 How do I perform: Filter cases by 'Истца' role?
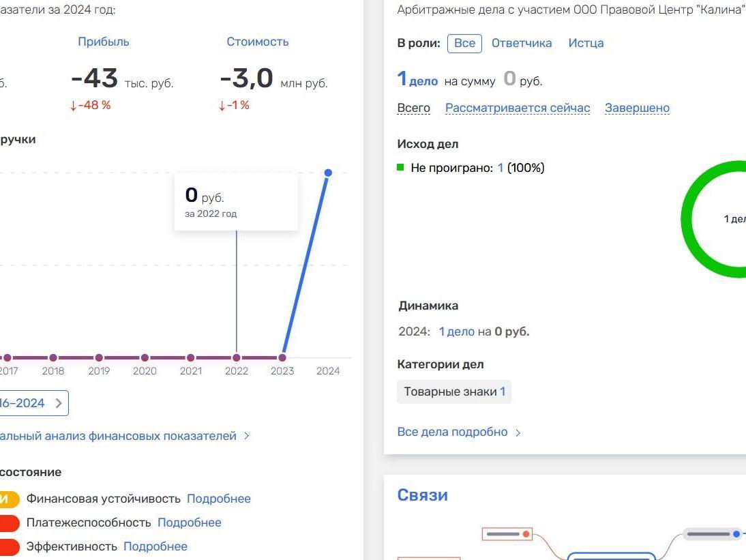click(x=586, y=43)
